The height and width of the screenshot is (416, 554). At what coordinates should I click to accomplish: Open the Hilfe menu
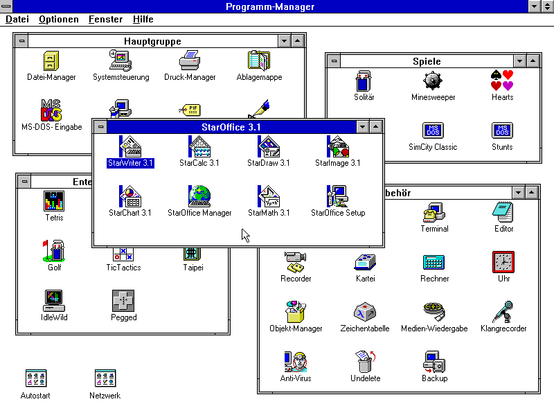[x=143, y=19]
